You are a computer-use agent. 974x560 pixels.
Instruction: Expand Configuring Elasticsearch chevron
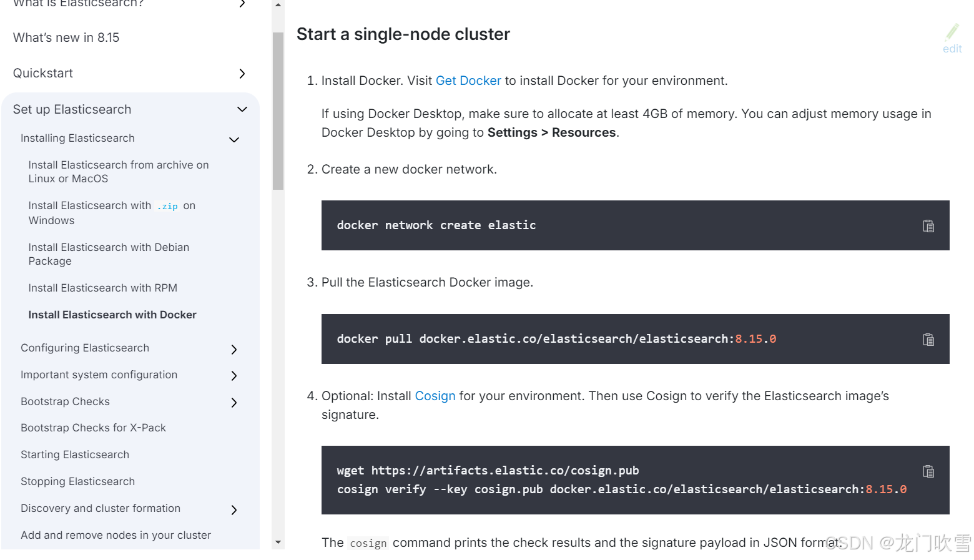[234, 350]
